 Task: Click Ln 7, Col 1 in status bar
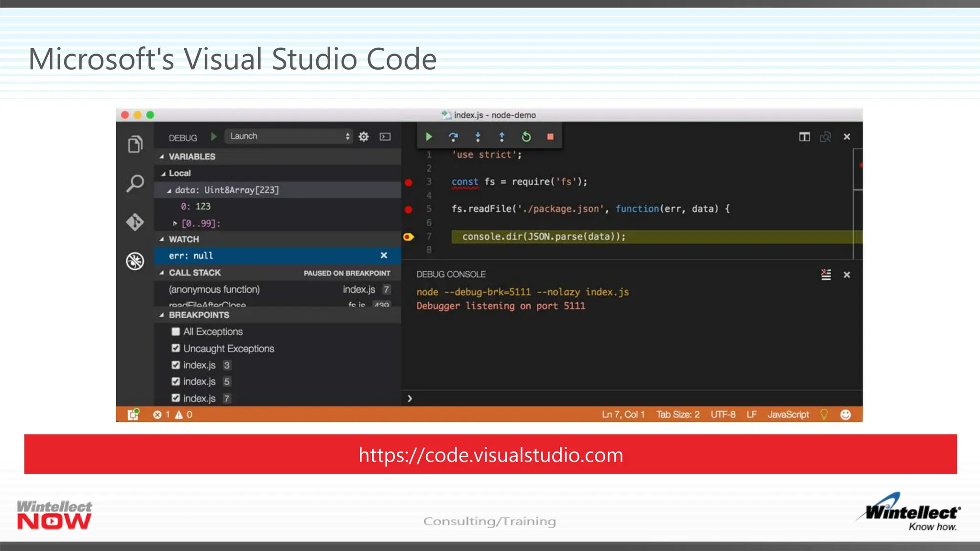tap(623, 415)
